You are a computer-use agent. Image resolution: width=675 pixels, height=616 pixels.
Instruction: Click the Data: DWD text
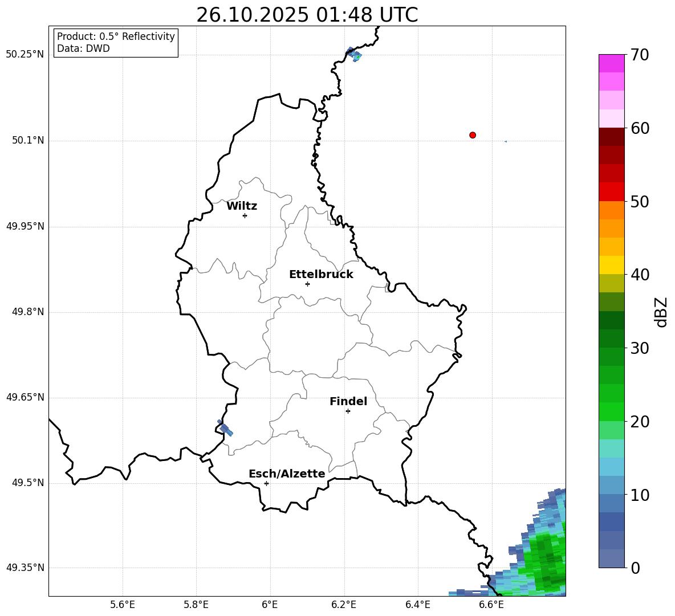(83, 48)
